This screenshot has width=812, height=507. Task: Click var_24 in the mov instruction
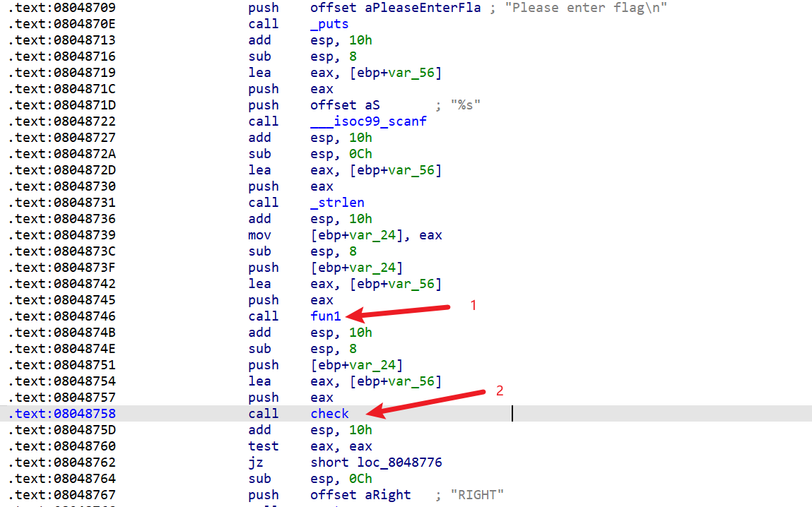372,235
